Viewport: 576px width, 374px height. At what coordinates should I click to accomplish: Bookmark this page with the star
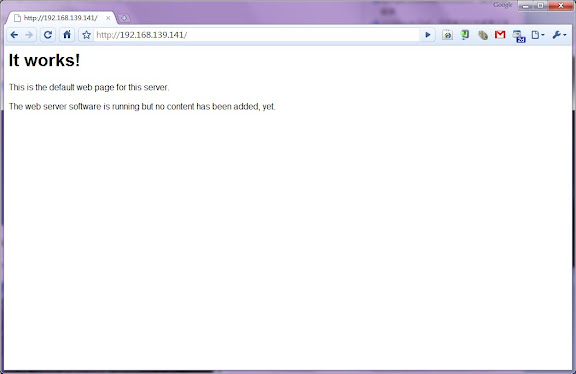tap(86, 35)
